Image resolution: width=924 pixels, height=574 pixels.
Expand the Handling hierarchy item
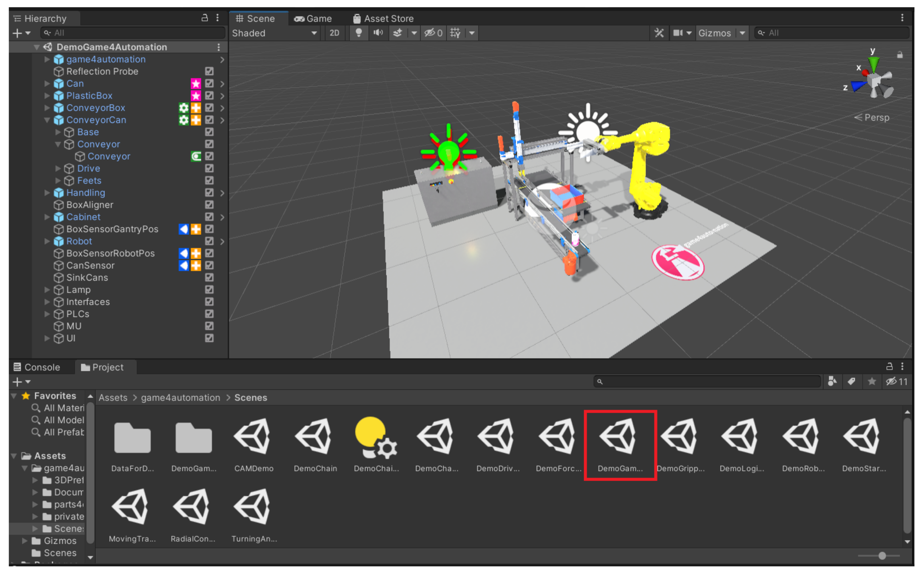tap(47, 193)
